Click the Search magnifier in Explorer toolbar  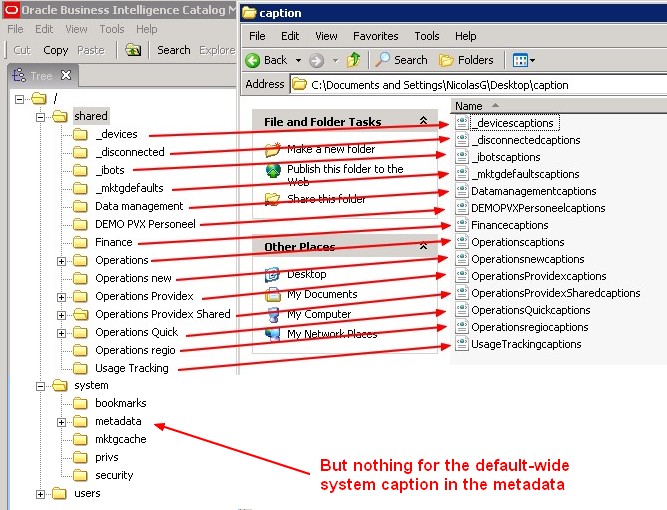[x=382, y=60]
